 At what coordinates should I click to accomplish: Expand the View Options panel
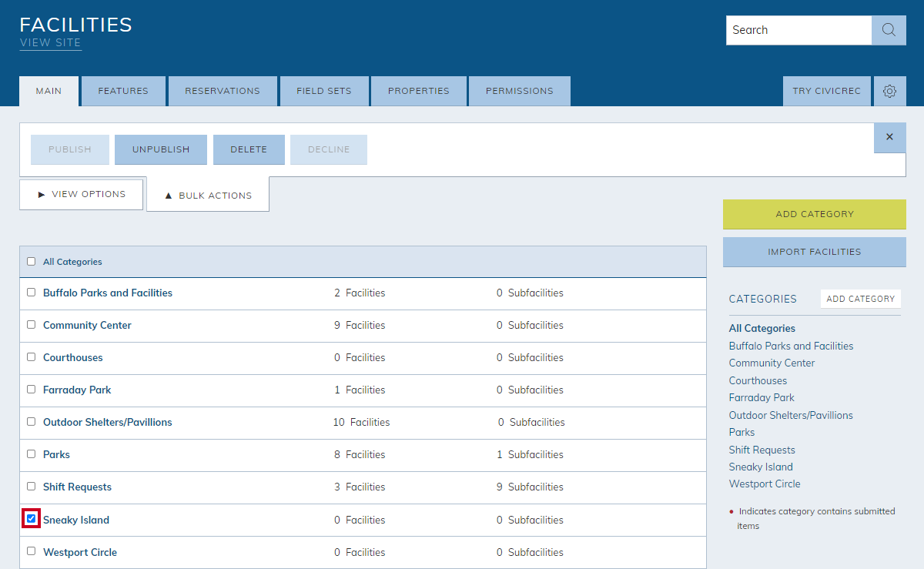click(82, 194)
